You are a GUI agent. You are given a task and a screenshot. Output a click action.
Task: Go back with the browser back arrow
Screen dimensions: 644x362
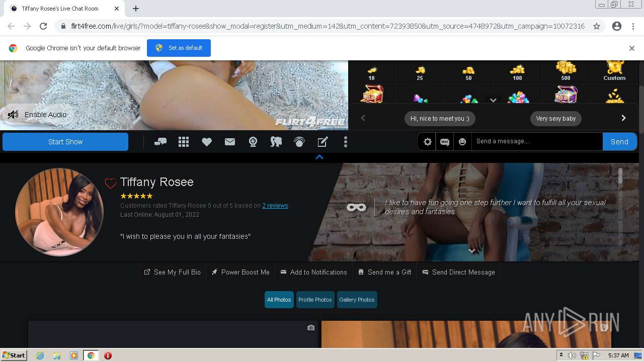click(x=11, y=26)
